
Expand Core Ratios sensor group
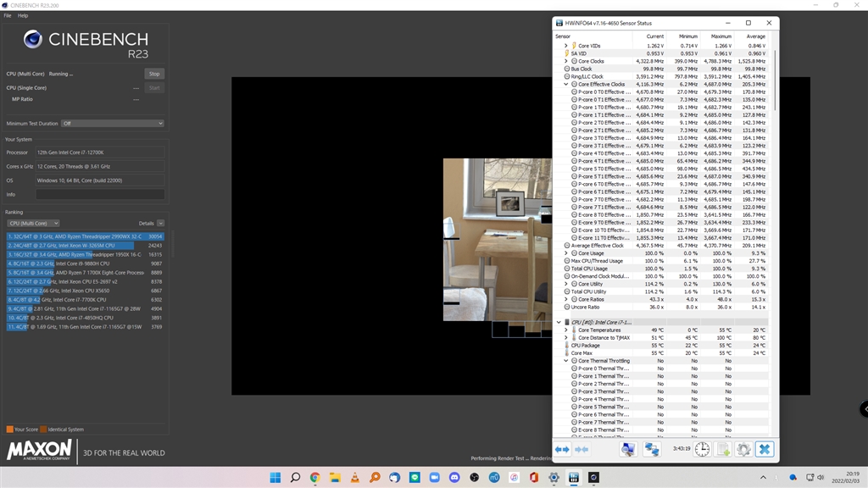tap(565, 299)
